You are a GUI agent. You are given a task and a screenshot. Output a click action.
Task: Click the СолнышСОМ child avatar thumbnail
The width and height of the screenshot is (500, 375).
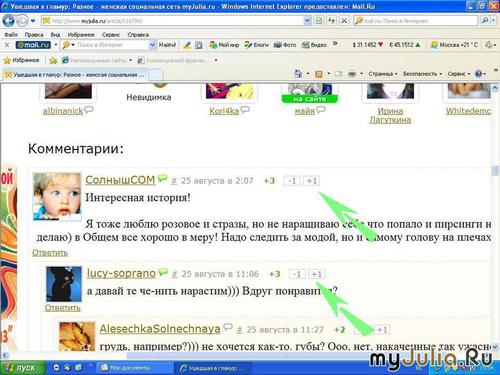(57, 197)
